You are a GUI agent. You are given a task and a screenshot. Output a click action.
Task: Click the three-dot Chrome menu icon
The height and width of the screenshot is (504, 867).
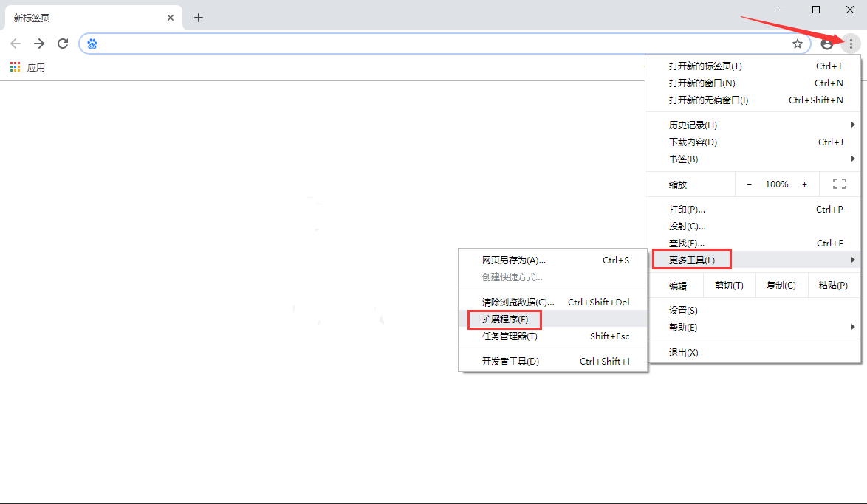(851, 44)
